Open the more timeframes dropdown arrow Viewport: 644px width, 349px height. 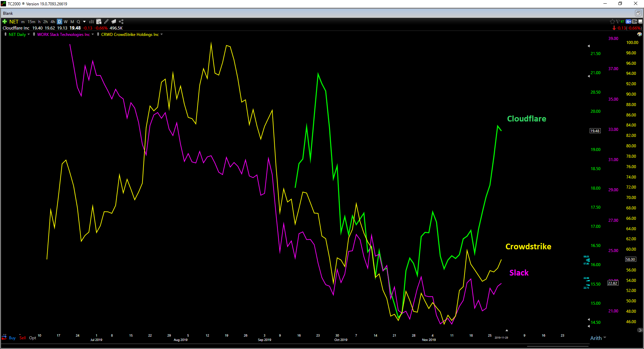(x=85, y=22)
